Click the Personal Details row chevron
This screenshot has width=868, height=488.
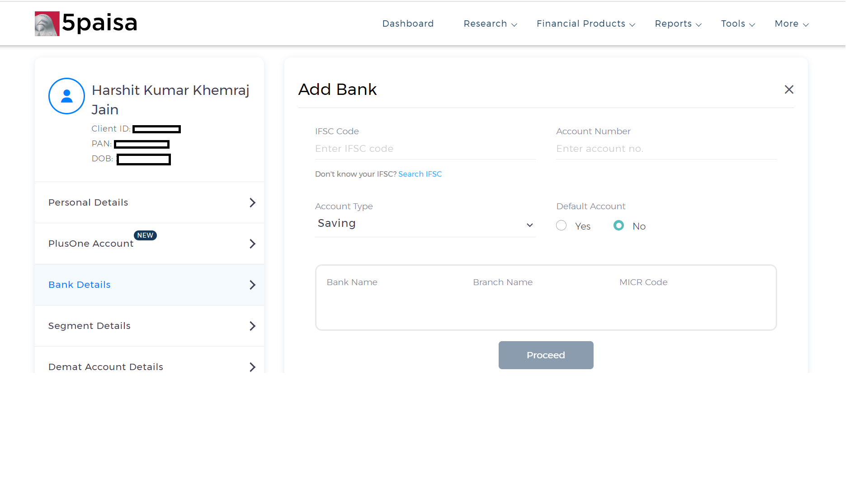point(252,202)
